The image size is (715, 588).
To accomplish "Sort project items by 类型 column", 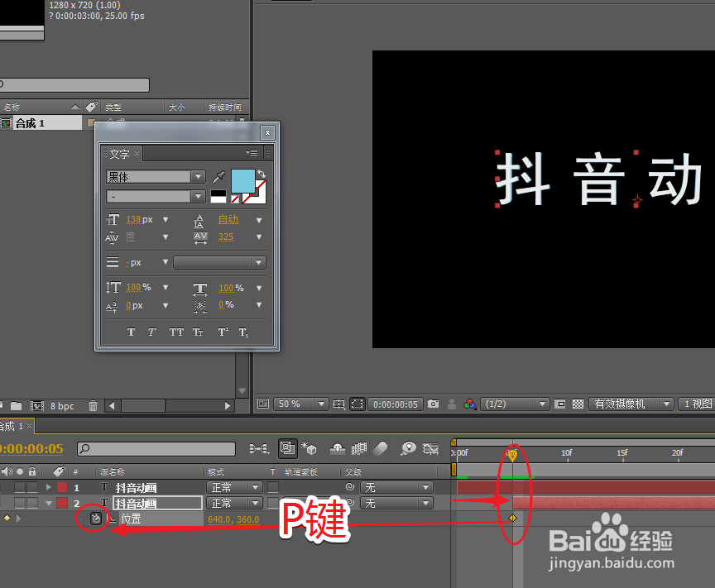I will pos(113,108).
